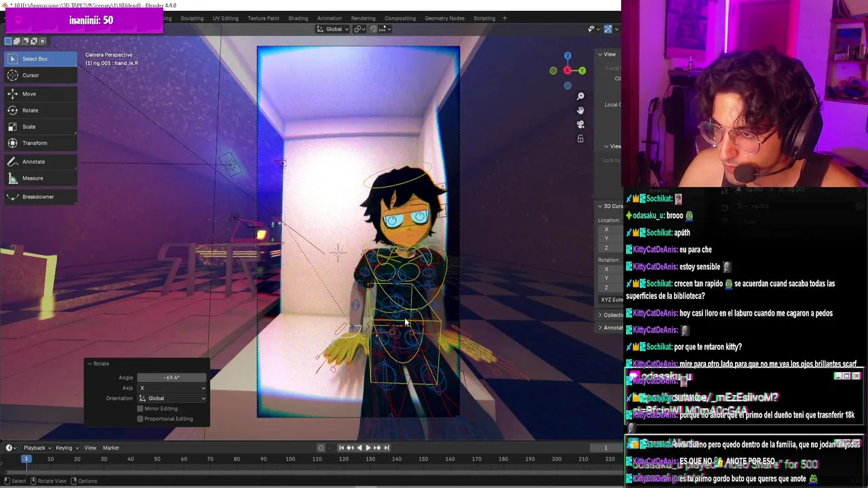
Task: Open the Shading workspace tab
Action: click(x=298, y=18)
